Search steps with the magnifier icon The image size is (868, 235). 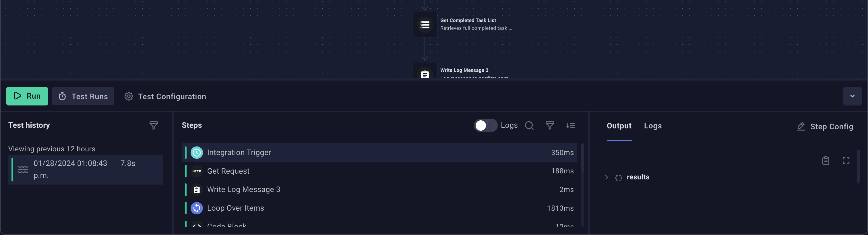coord(529,126)
